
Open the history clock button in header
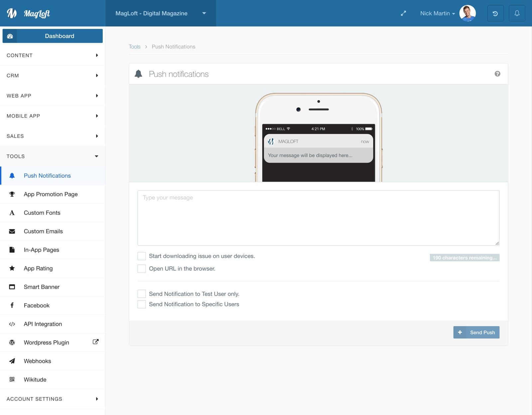coord(495,13)
